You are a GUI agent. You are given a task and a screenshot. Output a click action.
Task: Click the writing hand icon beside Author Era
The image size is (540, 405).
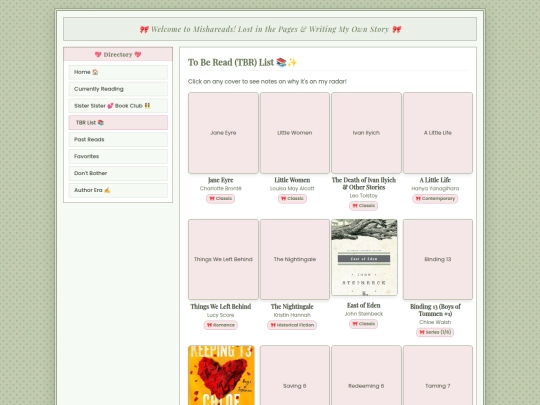point(107,190)
